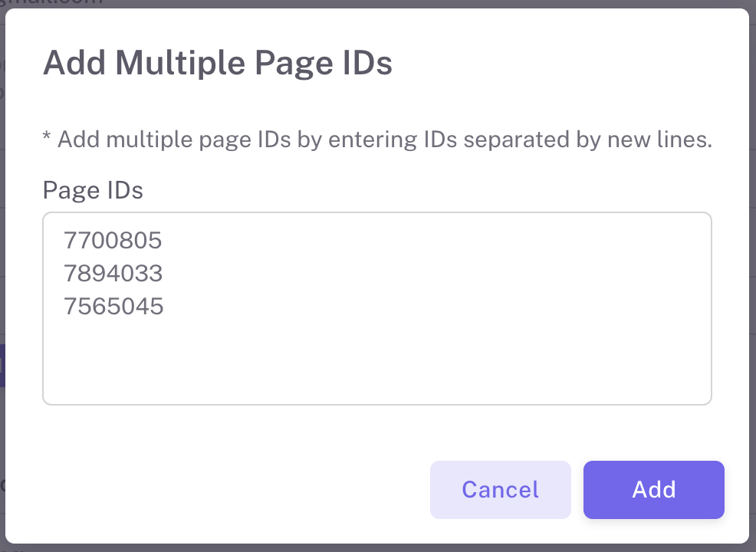Click the empty right side of the 7565045 line

[460, 307]
